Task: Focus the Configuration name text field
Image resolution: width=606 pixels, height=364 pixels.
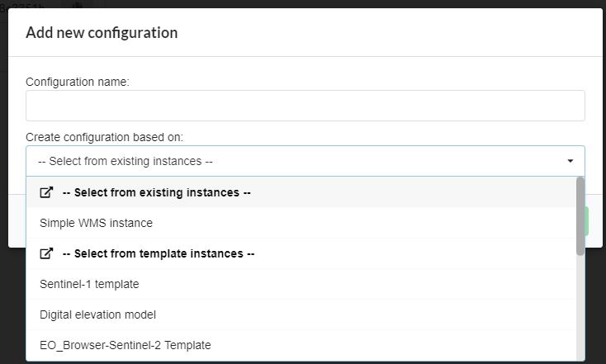Action: (305, 106)
